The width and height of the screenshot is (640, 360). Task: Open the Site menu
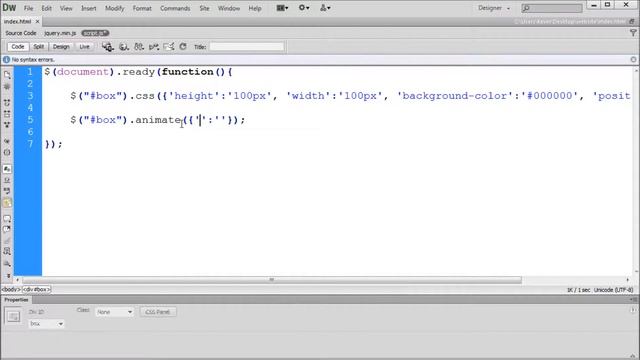pos(204,8)
